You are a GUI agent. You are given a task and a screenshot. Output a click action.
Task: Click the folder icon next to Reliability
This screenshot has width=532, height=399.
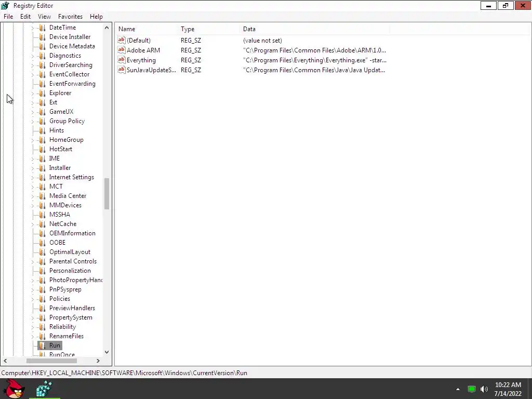tap(43, 327)
